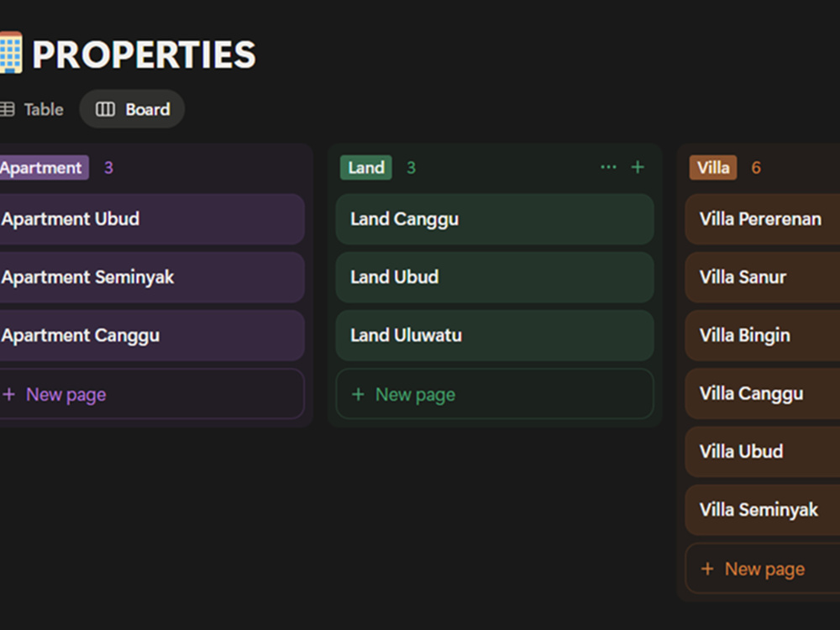The height and width of the screenshot is (630, 840).
Task: Click the Land group tag
Action: (x=366, y=168)
